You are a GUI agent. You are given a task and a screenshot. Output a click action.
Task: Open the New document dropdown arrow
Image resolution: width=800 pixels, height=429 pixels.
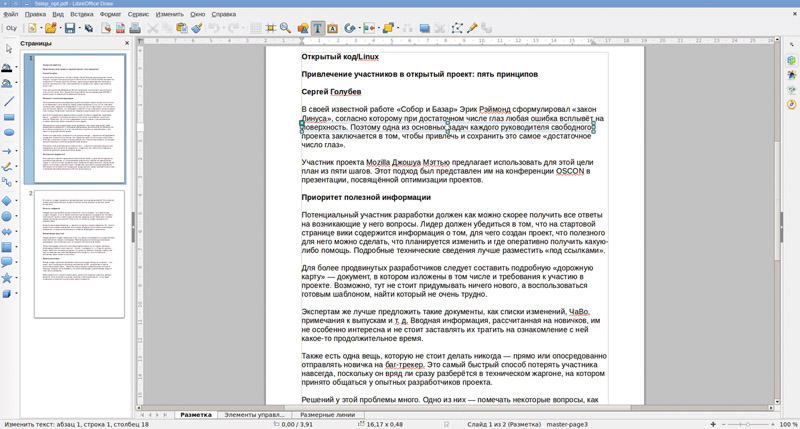40,29
